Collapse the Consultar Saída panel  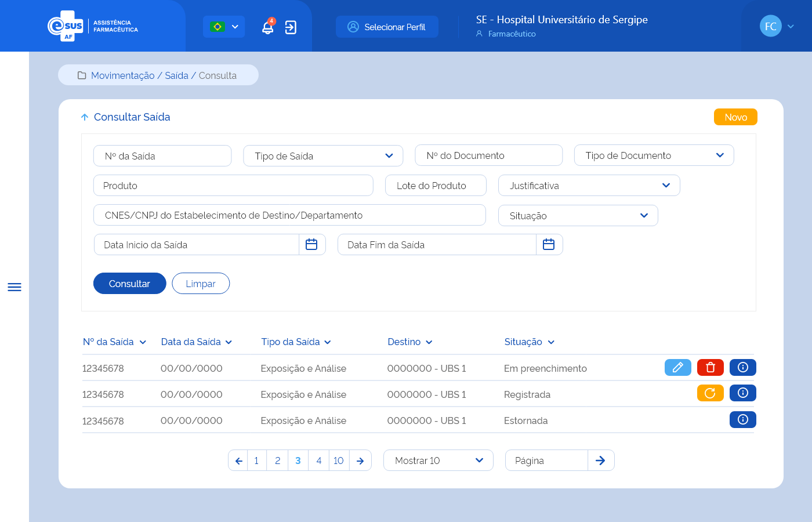tap(85, 117)
